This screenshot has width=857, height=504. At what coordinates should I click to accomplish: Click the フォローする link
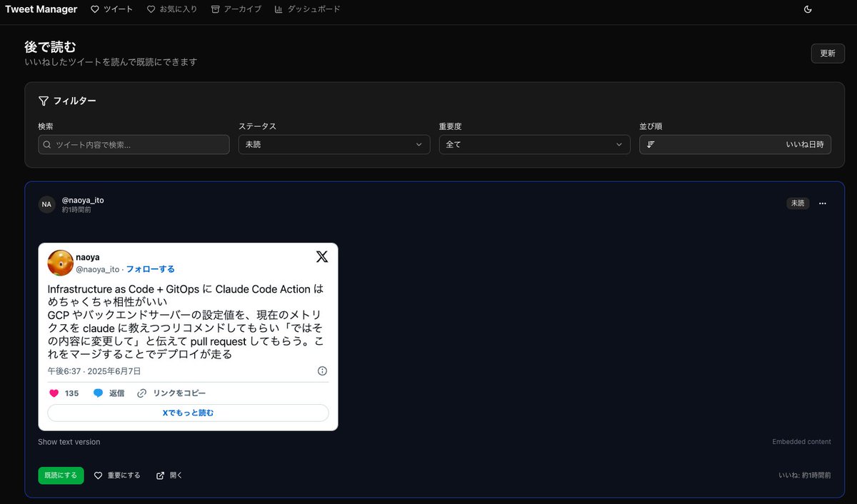[151, 269]
